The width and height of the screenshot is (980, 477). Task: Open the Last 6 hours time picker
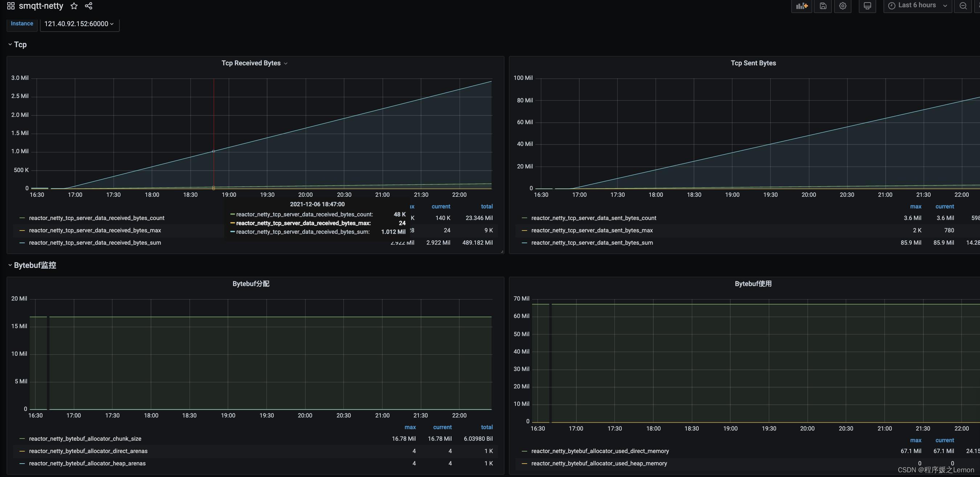click(917, 5)
